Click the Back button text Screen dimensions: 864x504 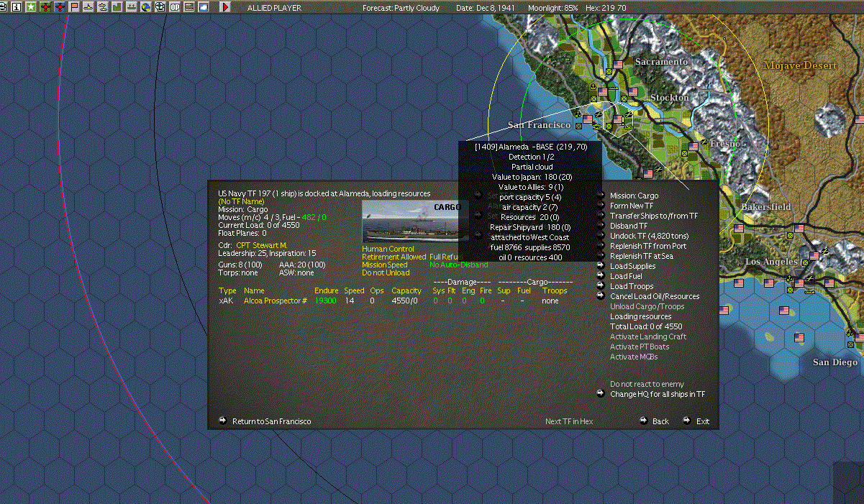pos(660,421)
